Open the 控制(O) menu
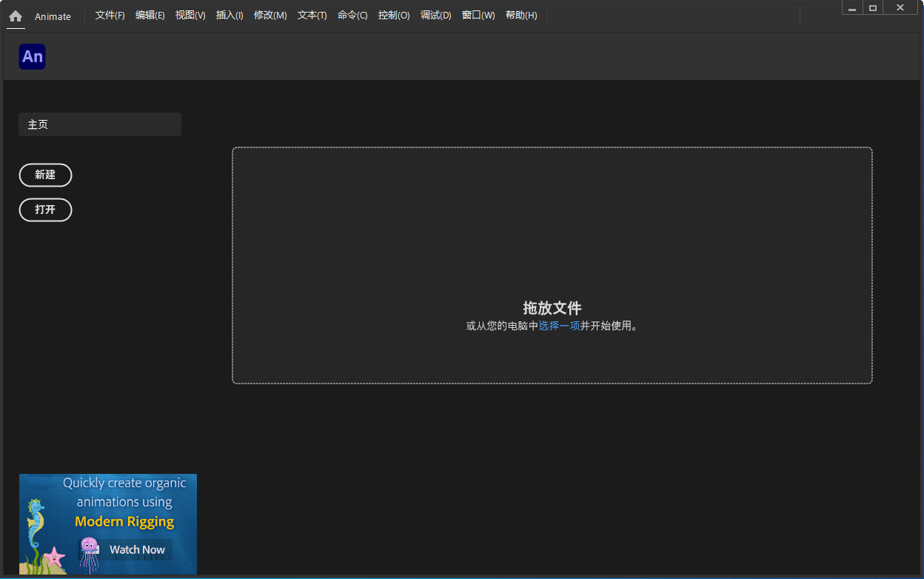This screenshot has width=924, height=579. pyautogui.click(x=394, y=15)
